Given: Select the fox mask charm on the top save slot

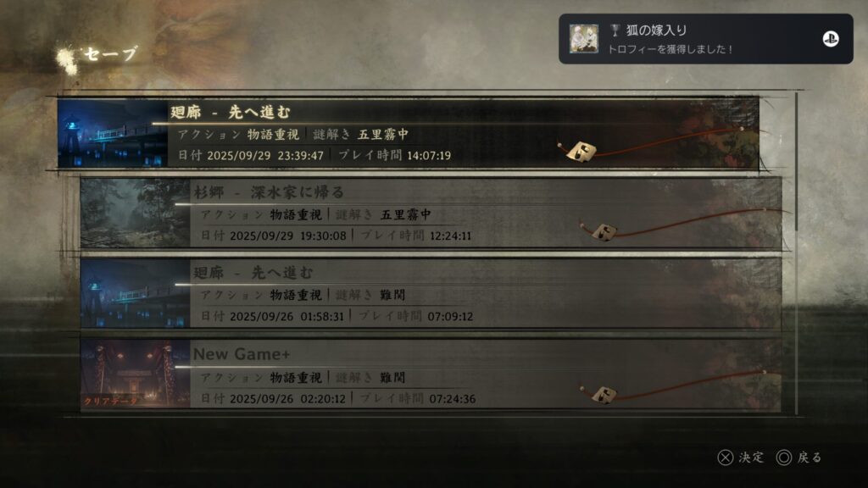Looking at the screenshot, I should coord(581,151).
